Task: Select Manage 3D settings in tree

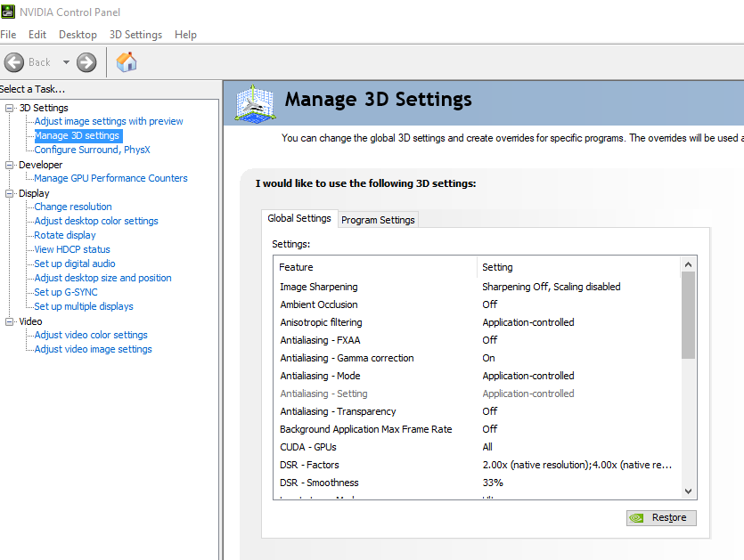Action: point(77,135)
